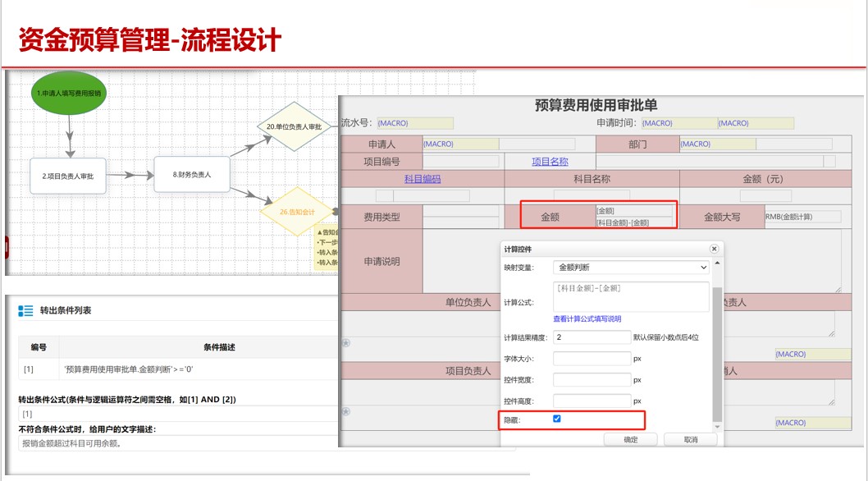Screen dimensions: 868x481
Task: Click the 计算控件 scrollbar up arrow
Action: [x=717, y=263]
